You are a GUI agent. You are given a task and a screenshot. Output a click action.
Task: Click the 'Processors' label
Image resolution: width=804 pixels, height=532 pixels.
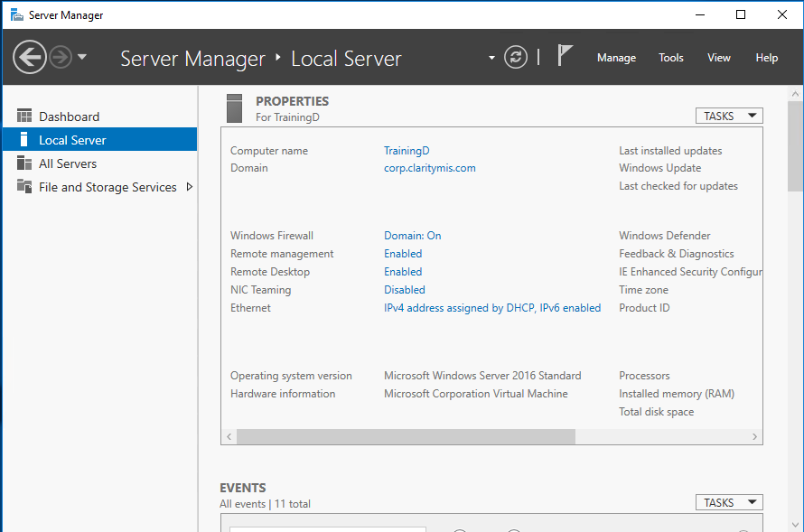[644, 376]
